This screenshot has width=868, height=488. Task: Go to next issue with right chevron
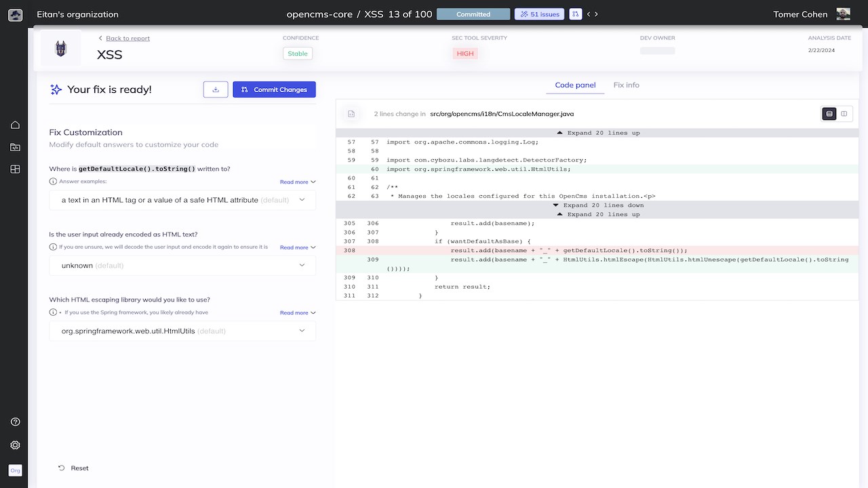coord(596,14)
